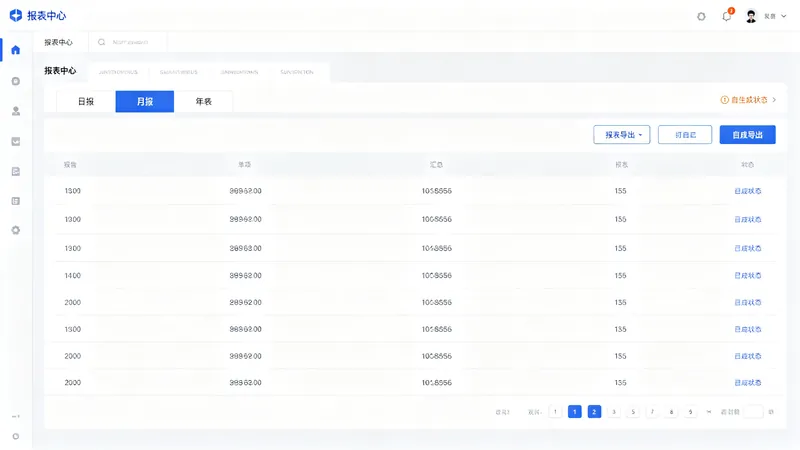Click the page jump input box

[754, 412]
